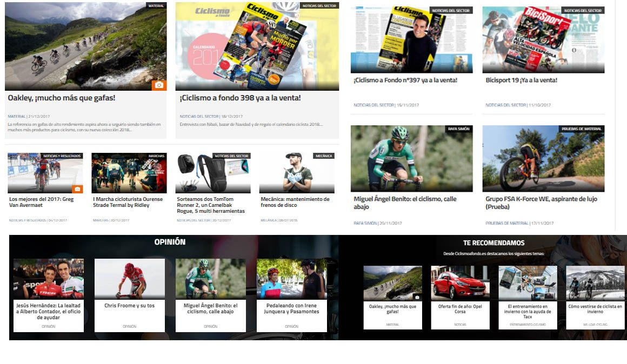Open the Oferta fin de año: Opel Corsa card
Viewport: 627px width, 364px height.
(461, 297)
